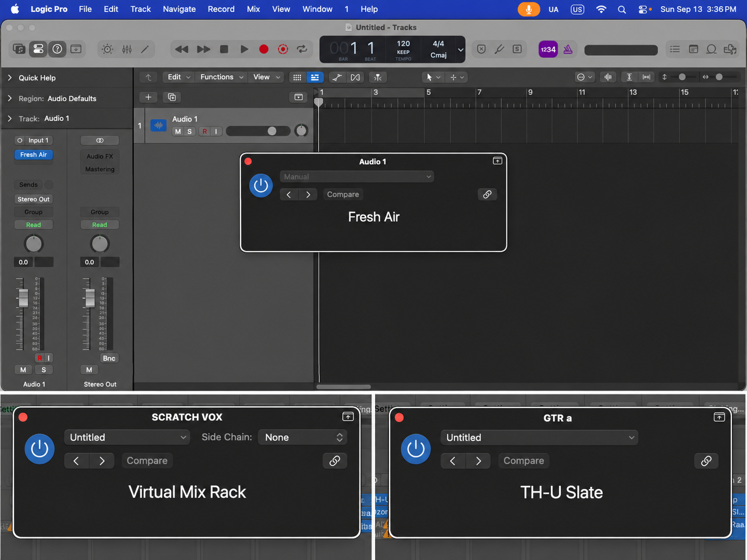Screen dimensions: 747x560
Task: Click the Catch Playhead icon
Action: click(378, 77)
